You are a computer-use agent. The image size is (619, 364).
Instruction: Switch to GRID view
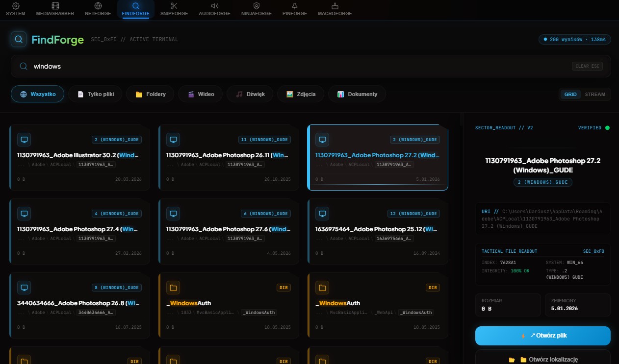[x=570, y=94]
